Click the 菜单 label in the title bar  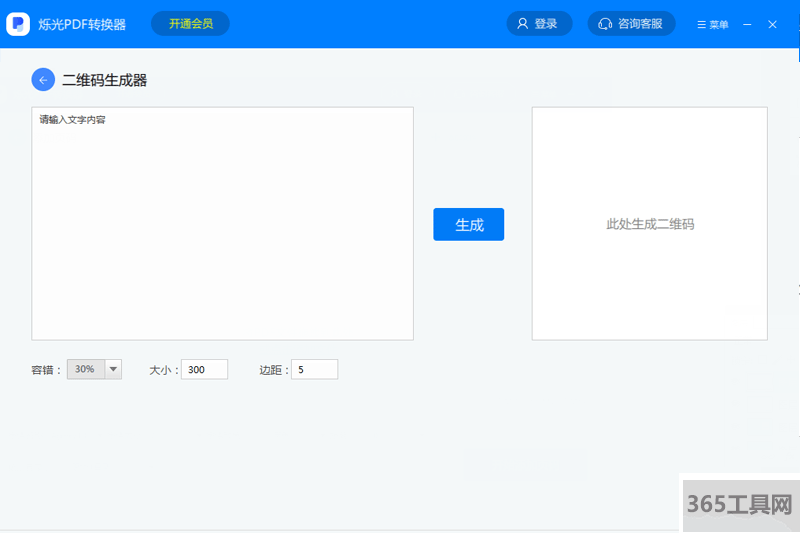point(719,25)
